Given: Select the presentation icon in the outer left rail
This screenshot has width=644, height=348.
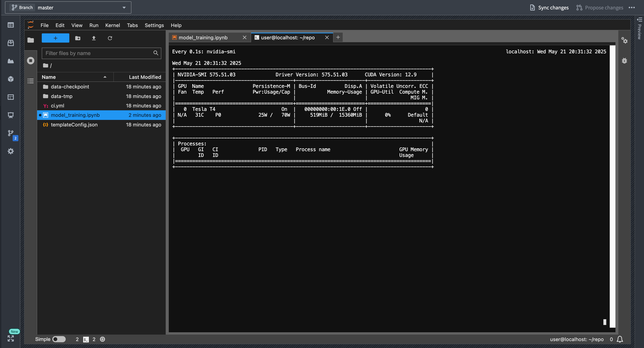Looking at the screenshot, I should tap(11, 115).
